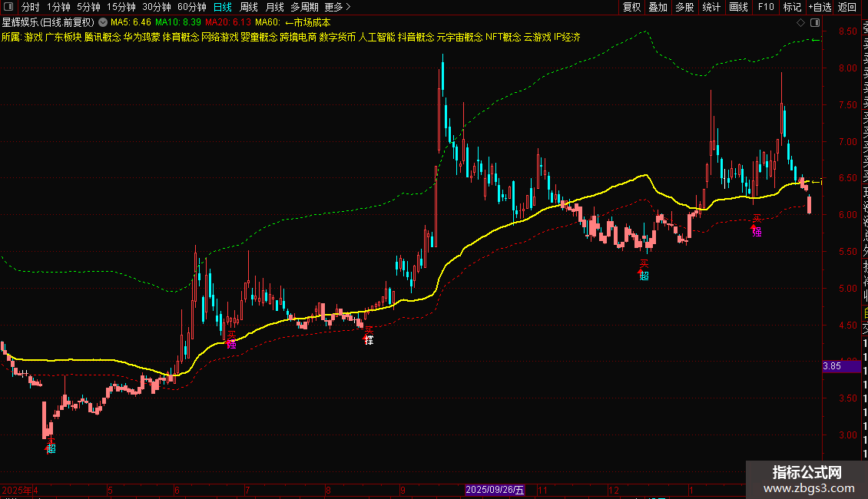This screenshot has width=868, height=499.
Task: Expand the 更多 more periods menu
Action: coord(338,7)
